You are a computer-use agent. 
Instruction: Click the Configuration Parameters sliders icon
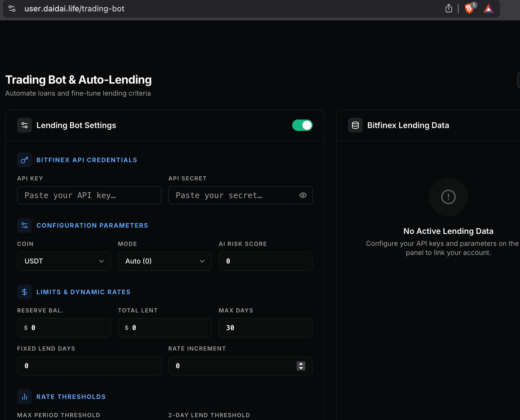pyautogui.click(x=24, y=225)
